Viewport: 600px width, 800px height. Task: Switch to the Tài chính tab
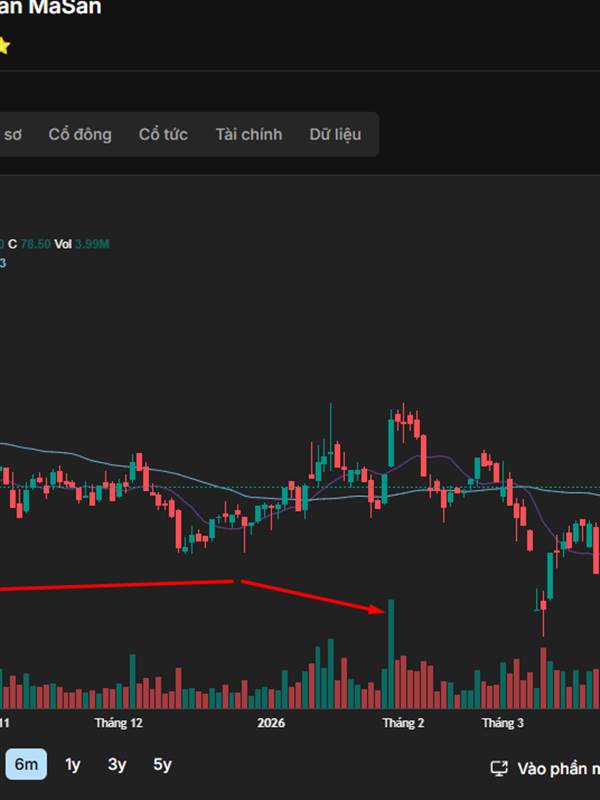tap(249, 134)
